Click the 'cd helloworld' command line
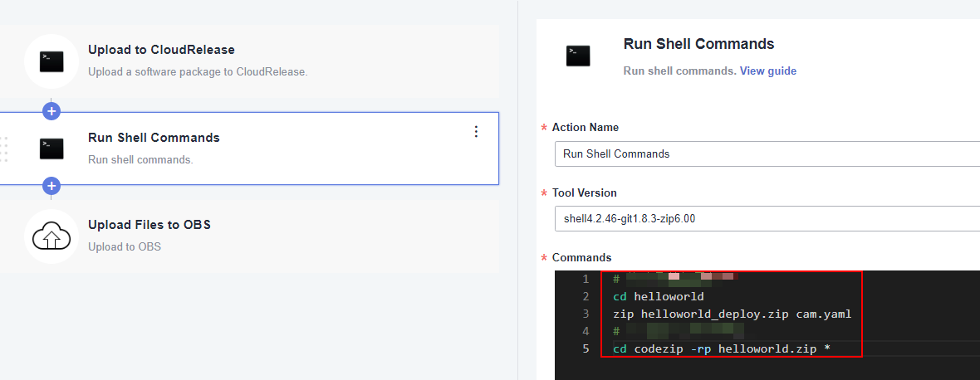The image size is (980, 380). pyautogui.click(x=658, y=296)
